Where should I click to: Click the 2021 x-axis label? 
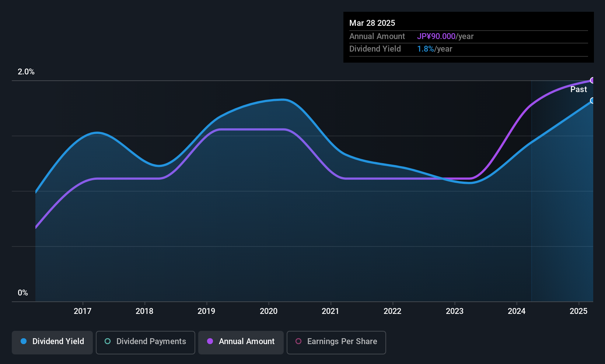click(331, 311)
